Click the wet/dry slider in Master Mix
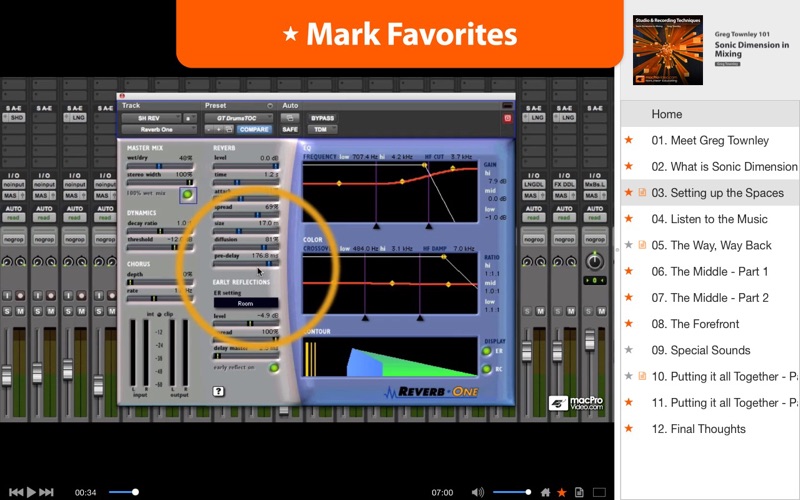Image resolution: width=800 pixels, height=500 pixels. 160,166
